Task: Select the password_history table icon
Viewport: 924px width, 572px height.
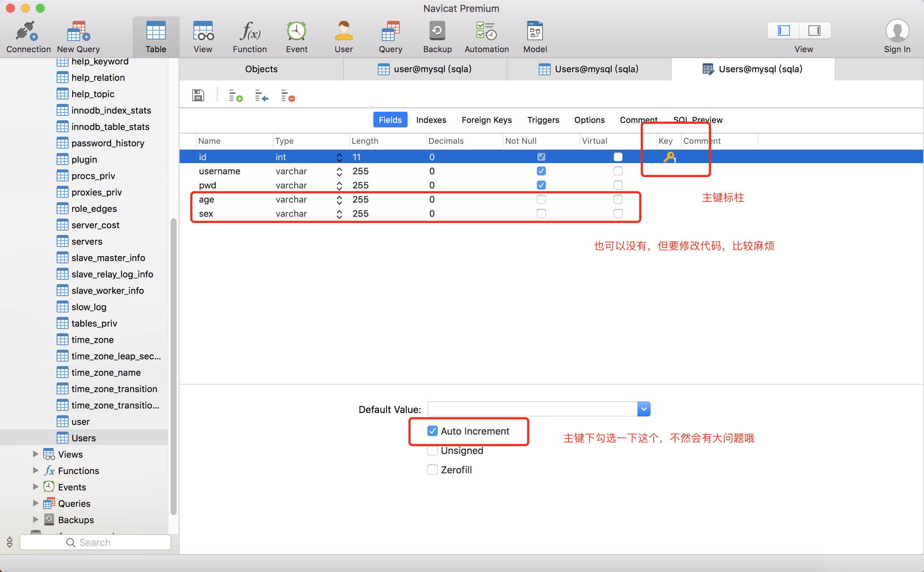Action: (x=63, y=143)
